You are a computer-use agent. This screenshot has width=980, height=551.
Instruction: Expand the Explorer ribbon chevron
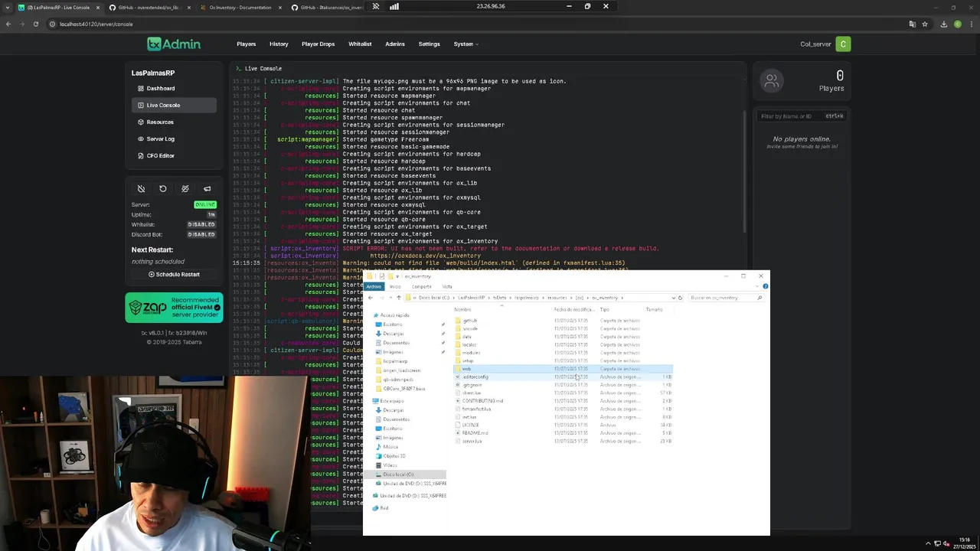(757, 286)
